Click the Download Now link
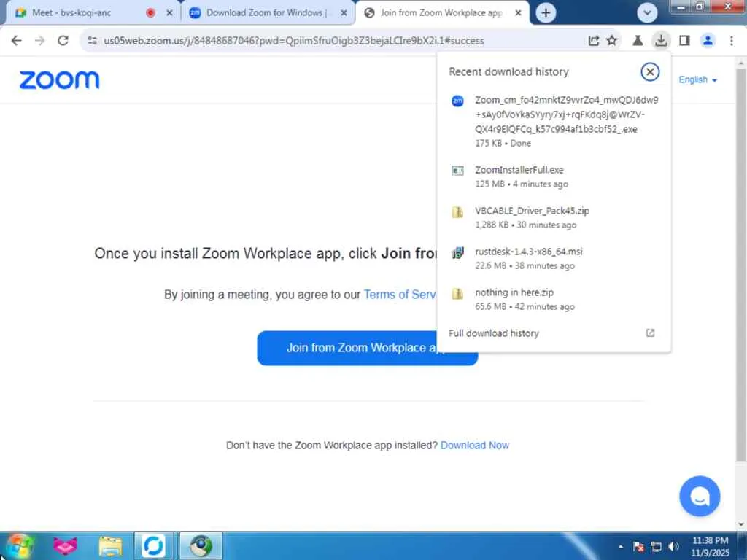Viewport: 747px width, 560px height. [x=474, y=446]
